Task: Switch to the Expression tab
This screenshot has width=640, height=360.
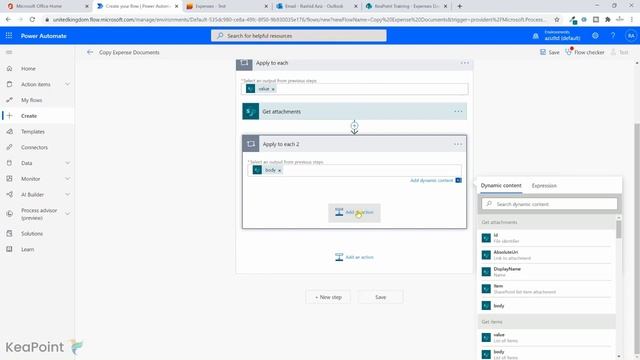Action: 544,186
